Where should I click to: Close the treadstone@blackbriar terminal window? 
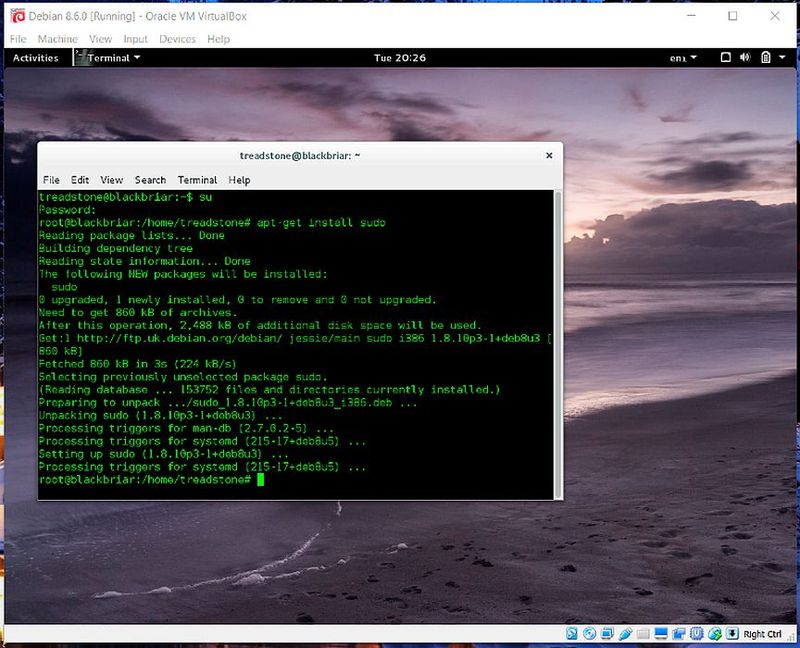tap(549, 156)
